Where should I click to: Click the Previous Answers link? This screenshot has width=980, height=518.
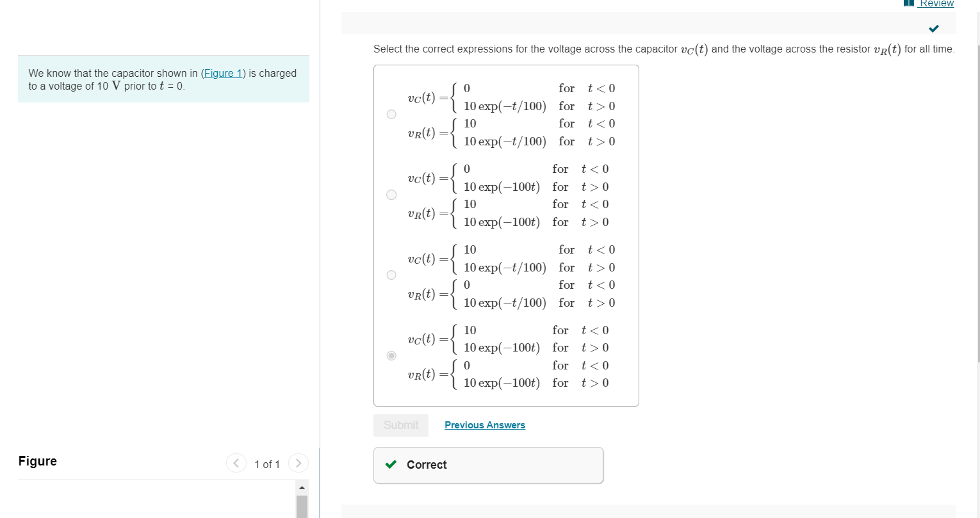484,425
